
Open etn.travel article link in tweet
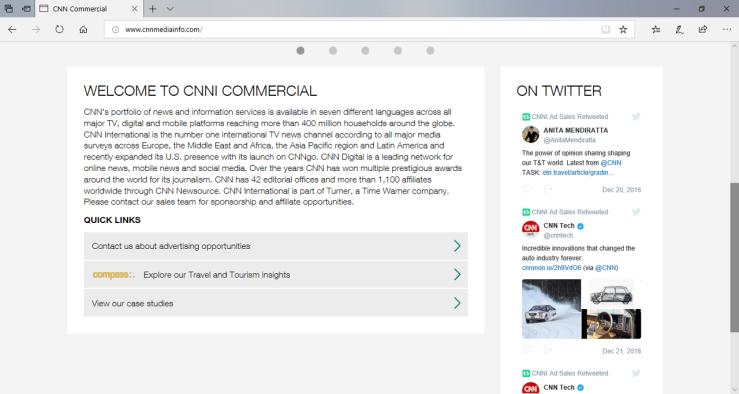coord(578,172)
